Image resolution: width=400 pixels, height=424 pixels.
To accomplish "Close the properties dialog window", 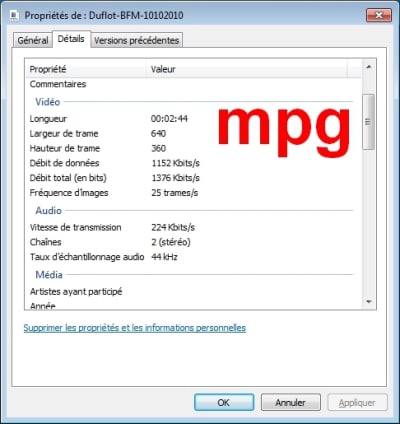I will click(379, 15).
